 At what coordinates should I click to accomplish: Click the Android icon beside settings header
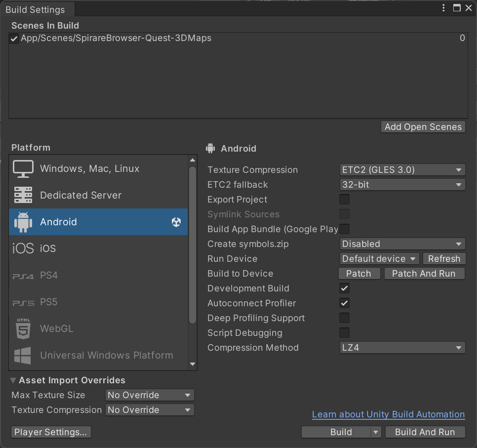tap(210, 148)
